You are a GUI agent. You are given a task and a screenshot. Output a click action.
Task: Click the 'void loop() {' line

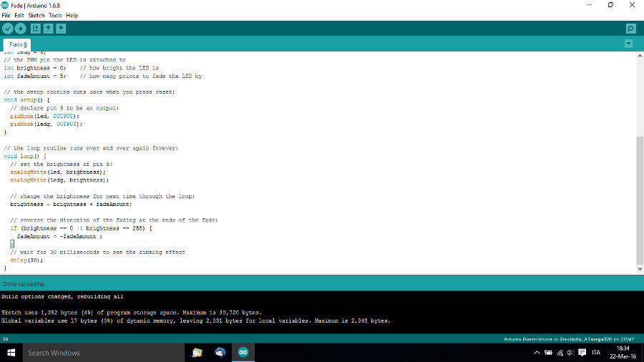tap(25, 157)
